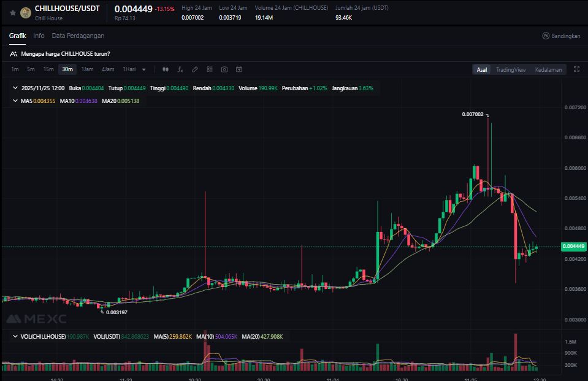Open the candlestick chart type selector
The image size is (588, 381).
pyautogui.click(x=165, y=69)
